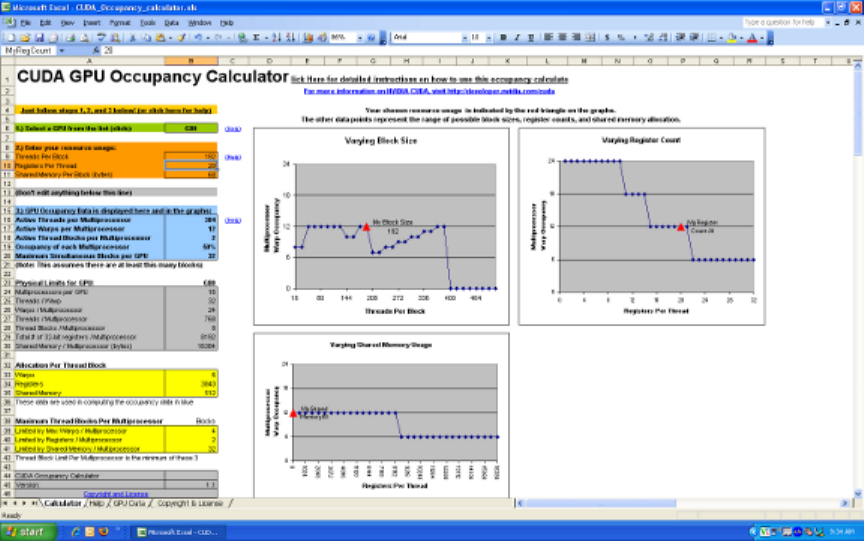Click the Sort Descending icon
The image size is (864, 541).
pos(290,37)
